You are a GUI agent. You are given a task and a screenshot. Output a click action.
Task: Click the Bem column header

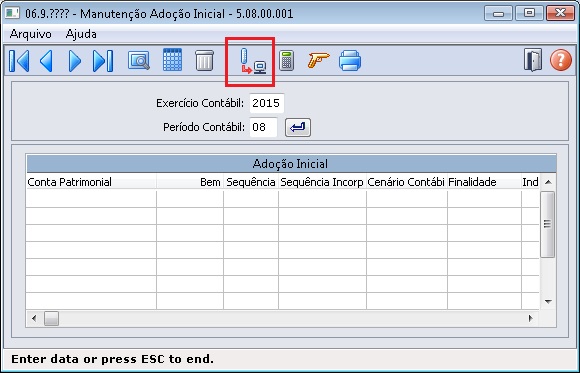tap(190, 182)
